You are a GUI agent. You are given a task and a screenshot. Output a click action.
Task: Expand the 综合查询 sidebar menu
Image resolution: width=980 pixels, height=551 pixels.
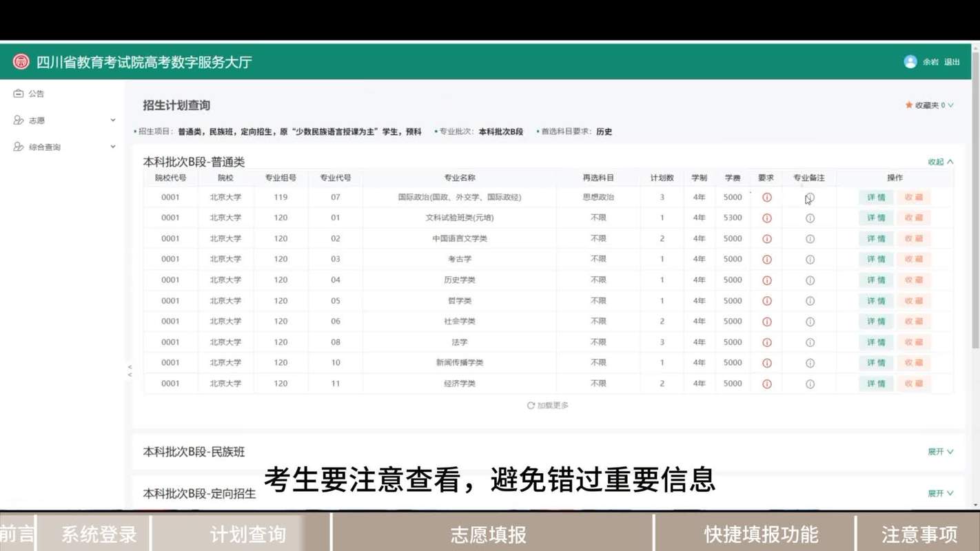point(65,147)
